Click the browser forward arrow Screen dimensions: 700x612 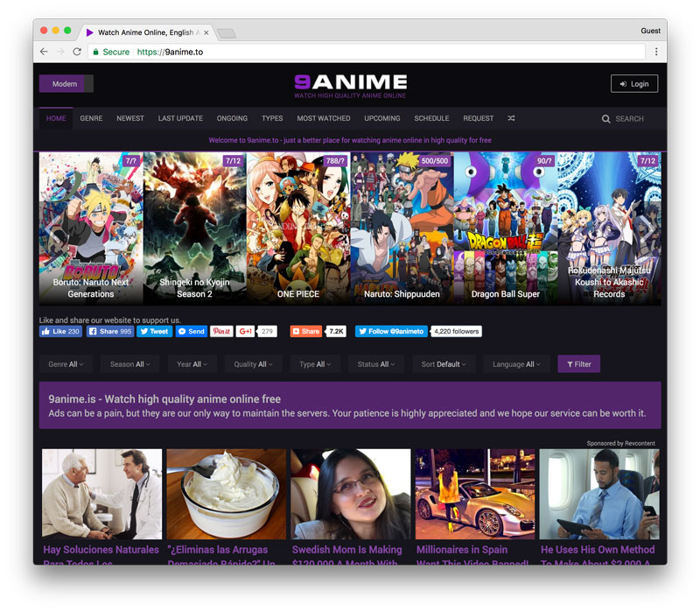point(60,52)
